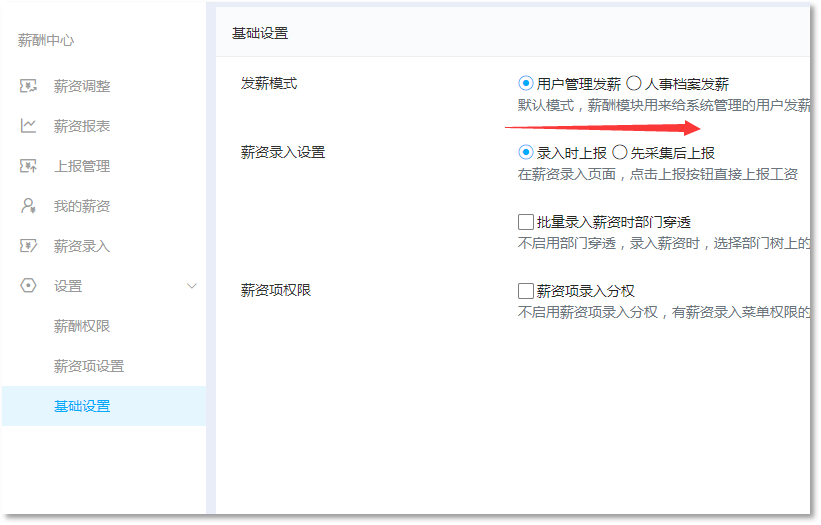
Task: Go to 薪资报表 page
Action: pyautogui.click(x=82, y=126)
